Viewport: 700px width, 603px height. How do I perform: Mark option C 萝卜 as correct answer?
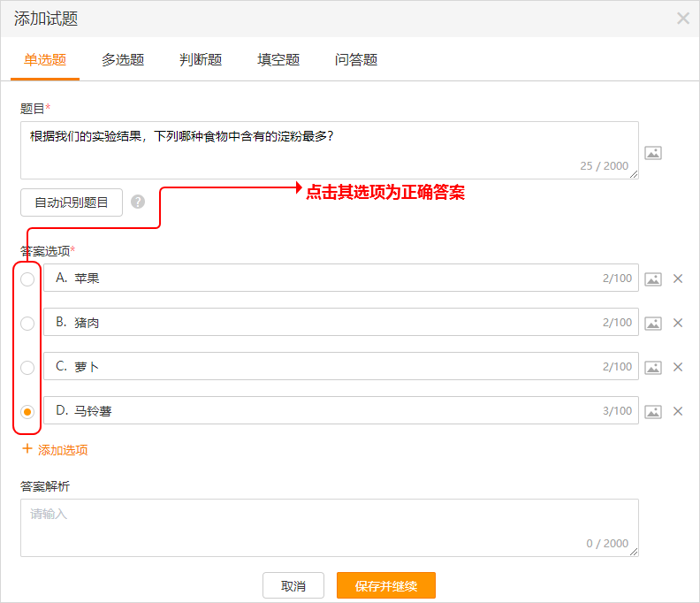pyautogui.click(x=27, y=367)
